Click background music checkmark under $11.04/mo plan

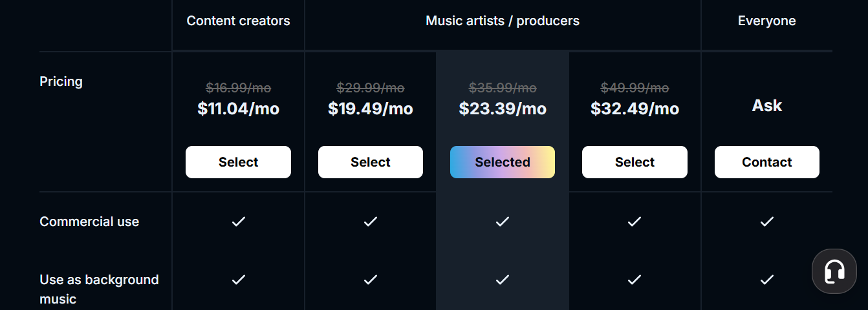[x=239, y=280]
